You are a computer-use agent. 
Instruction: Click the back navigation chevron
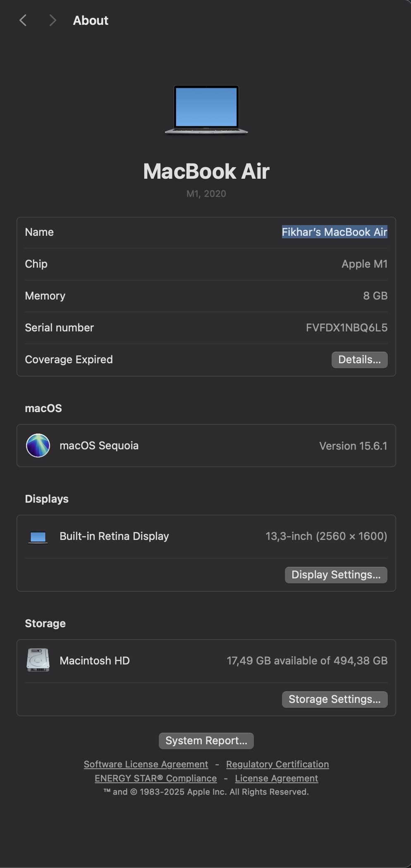pyautogui.click(x=23, y=20)
